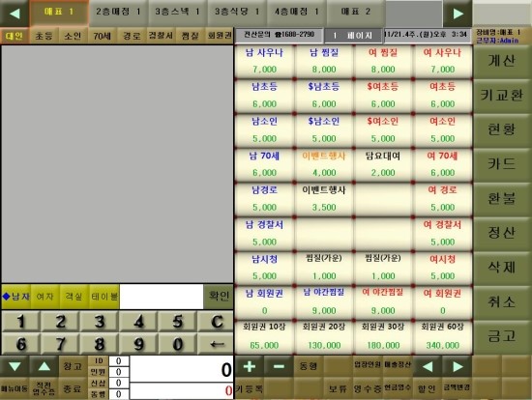Click the up arrow above 직전영수증
532x400 pixels.
click(x=44, y=366)
